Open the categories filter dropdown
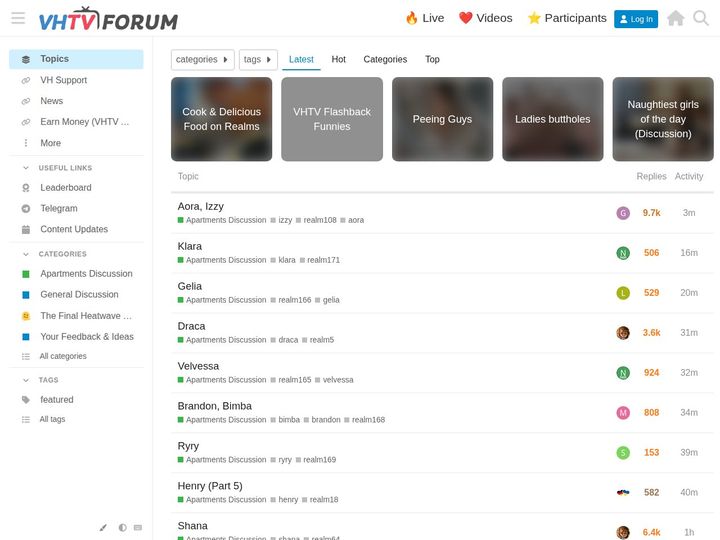720x540 pixels. click(202, 60)
